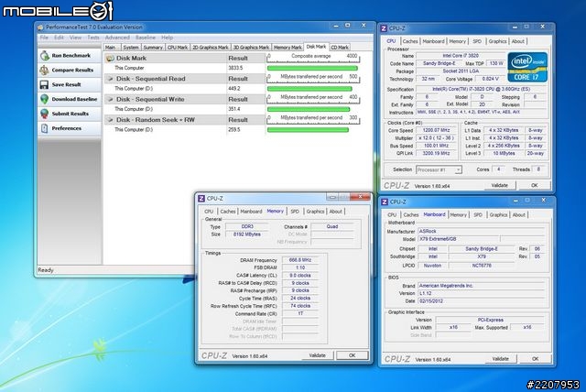Open CPU tab in CPU-Z Mainboard window
Image resolution: width=586 pixels, height=392 pixels.
tap(392, 215)
